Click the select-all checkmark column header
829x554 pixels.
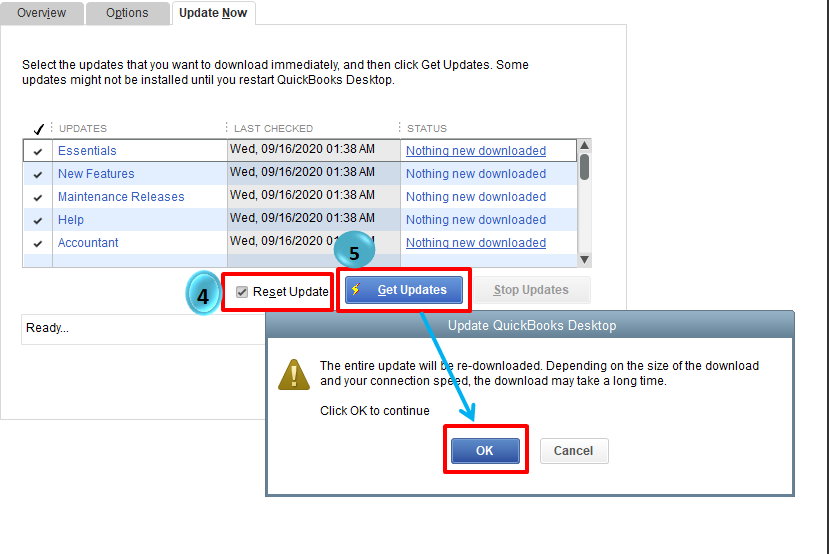[x=38, y=128]
